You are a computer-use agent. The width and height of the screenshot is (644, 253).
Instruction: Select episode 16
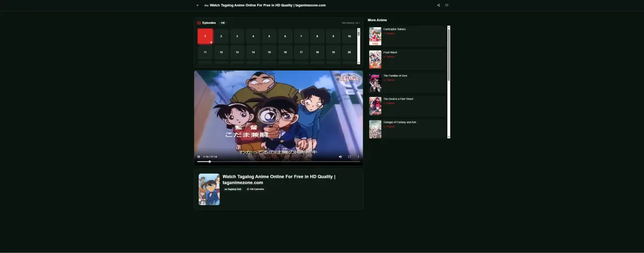coord(285,52)
